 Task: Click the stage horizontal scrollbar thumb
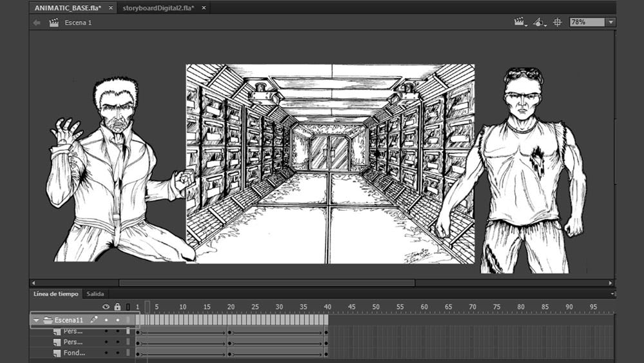pos(267,282)
